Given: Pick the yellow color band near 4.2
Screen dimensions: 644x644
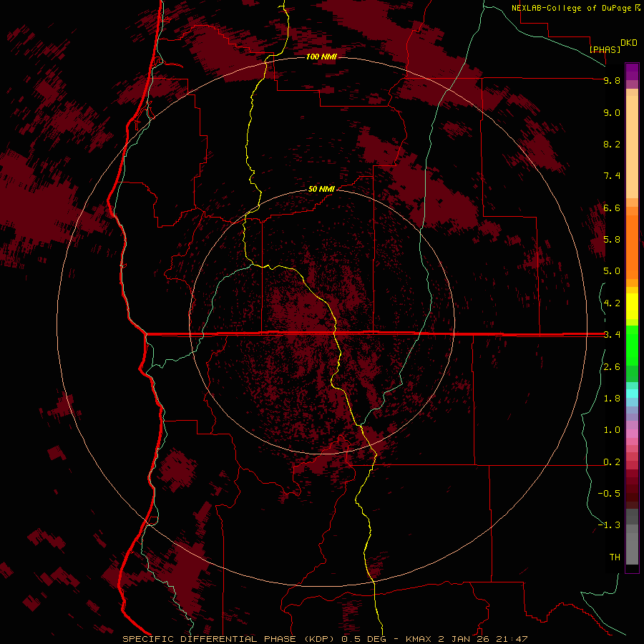Looking at the screenshot, I should click(632, 306).
